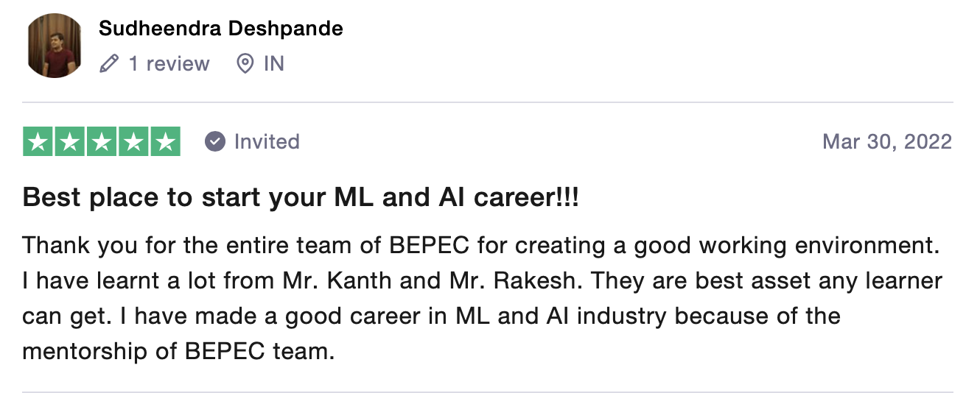Click the fifth green rating star
This screenshot has height=393, width=980.
click(165, 142)
